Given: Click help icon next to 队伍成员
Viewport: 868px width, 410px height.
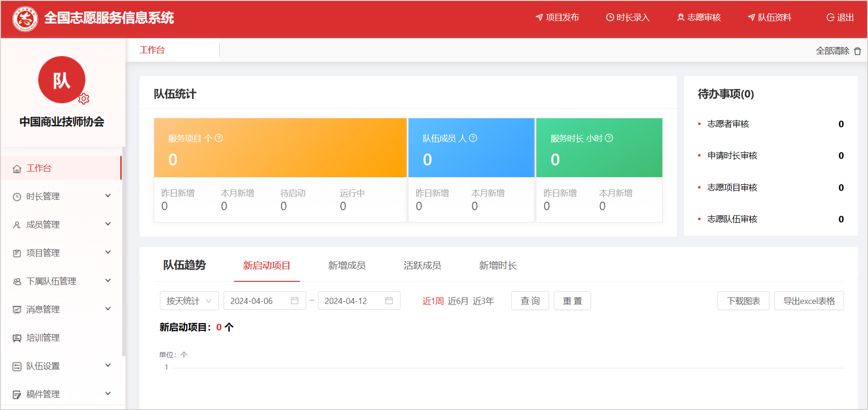Looking at the screenshot, I should pos(473,138).
